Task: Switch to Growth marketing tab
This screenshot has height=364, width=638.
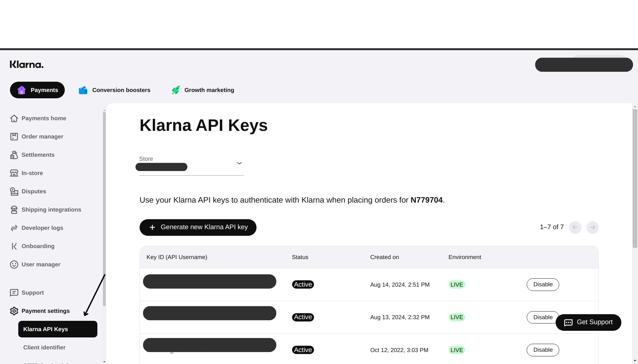Action: (203, 90)
